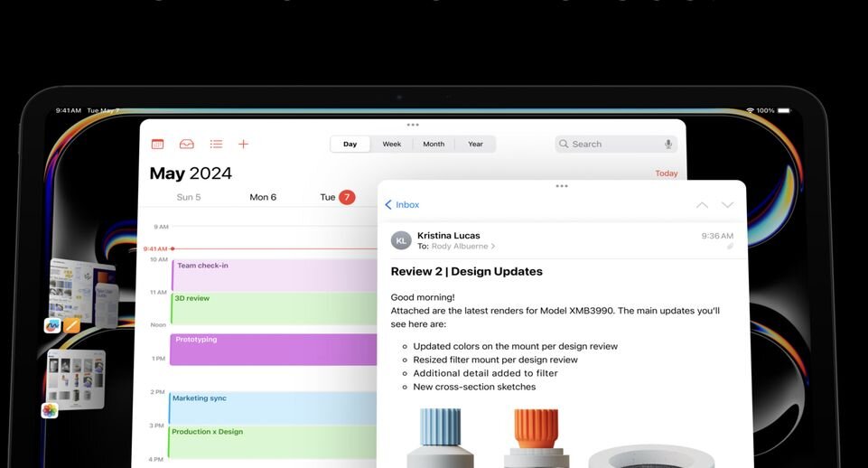The image size is (868, 468).
Task: Click the May 2024 calendar heading
Action: [x=191, y=173]
